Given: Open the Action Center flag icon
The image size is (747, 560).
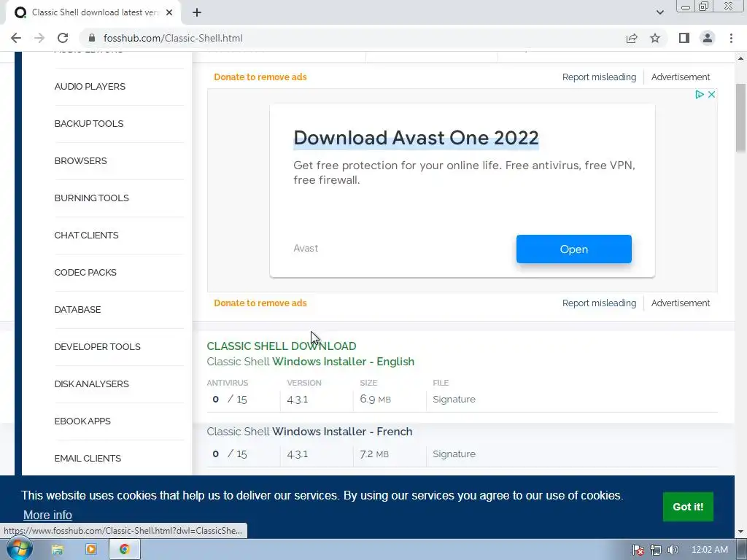Looking at the screenshot, I should 638,550.
